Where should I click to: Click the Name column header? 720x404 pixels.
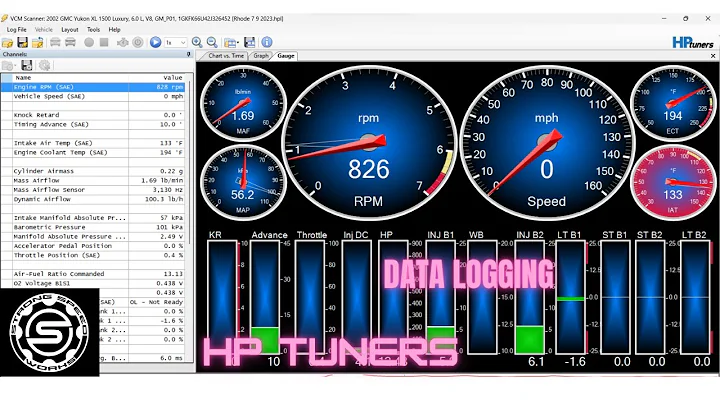(70, 78)
